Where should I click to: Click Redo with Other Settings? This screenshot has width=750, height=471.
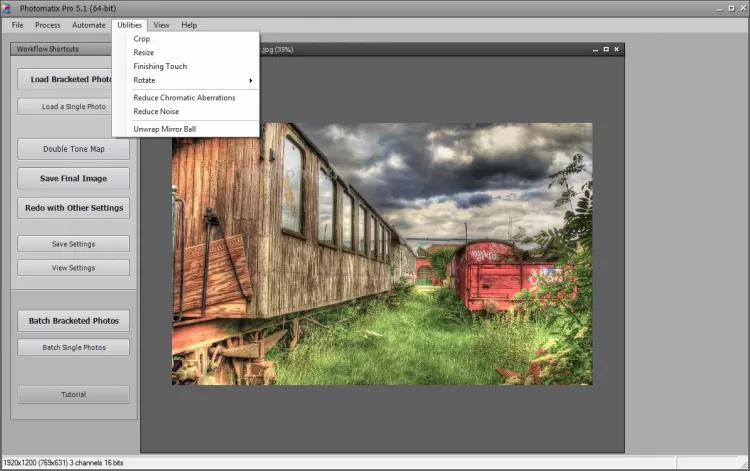tap(73, 208)
